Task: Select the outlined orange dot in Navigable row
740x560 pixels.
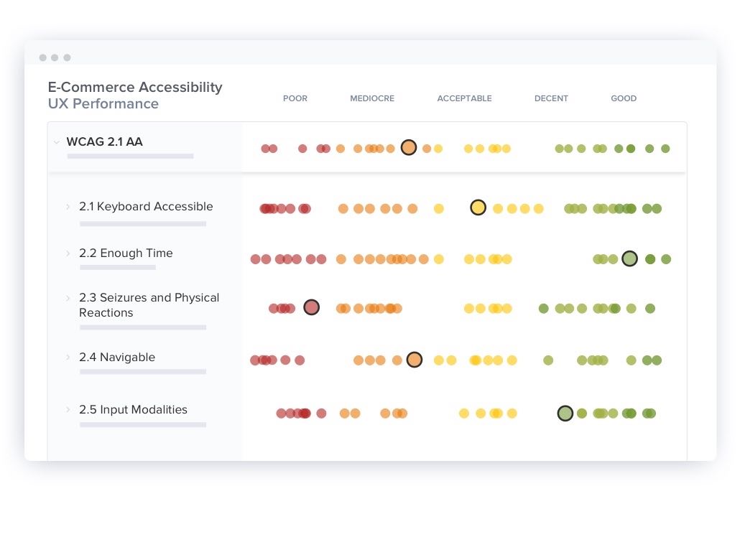Action: (x=414, y=360)
